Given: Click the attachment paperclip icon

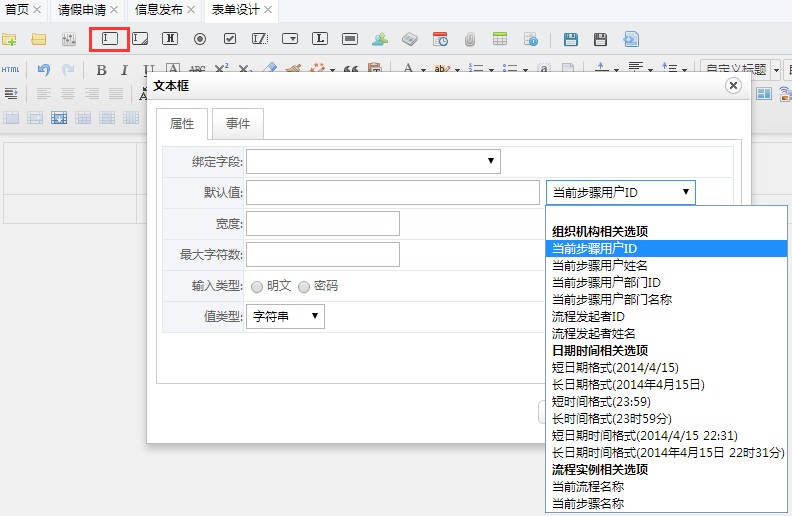Looking at the screenshot, I should coord(470,39).
